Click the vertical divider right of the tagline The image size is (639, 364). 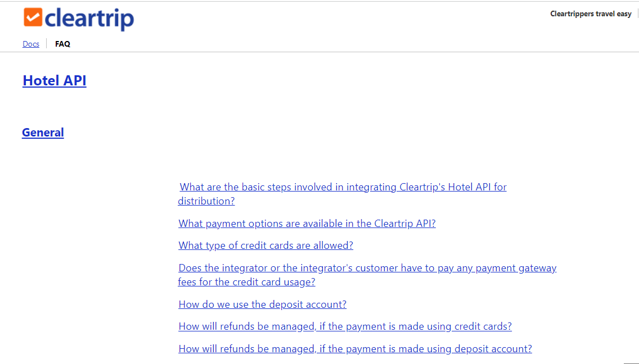637,14
